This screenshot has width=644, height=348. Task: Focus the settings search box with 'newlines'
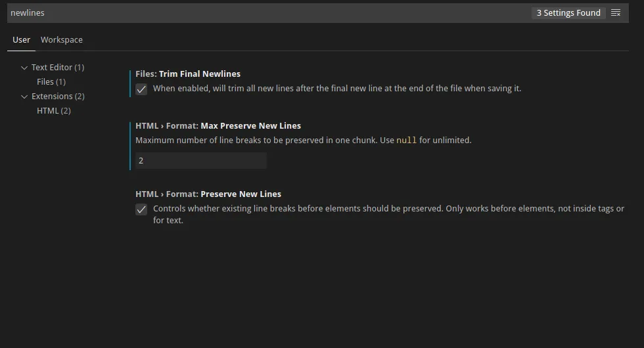tap(263, 13)
